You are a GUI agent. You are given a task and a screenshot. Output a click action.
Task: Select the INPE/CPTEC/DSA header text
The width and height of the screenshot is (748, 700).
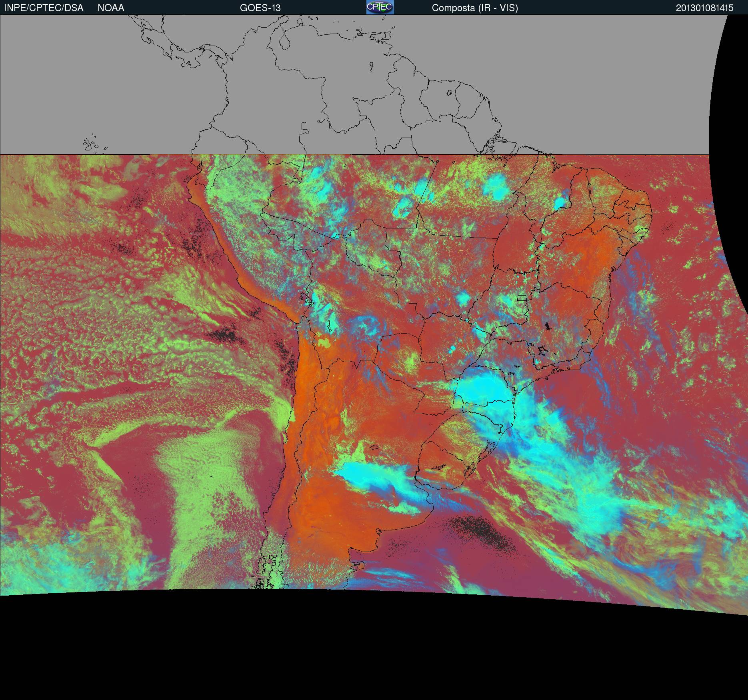coord(44,8)
